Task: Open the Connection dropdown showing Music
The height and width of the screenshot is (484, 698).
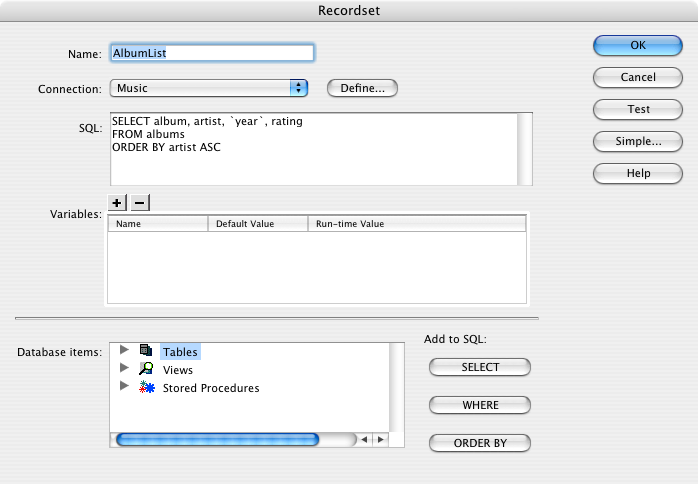Action: point(208,88)
